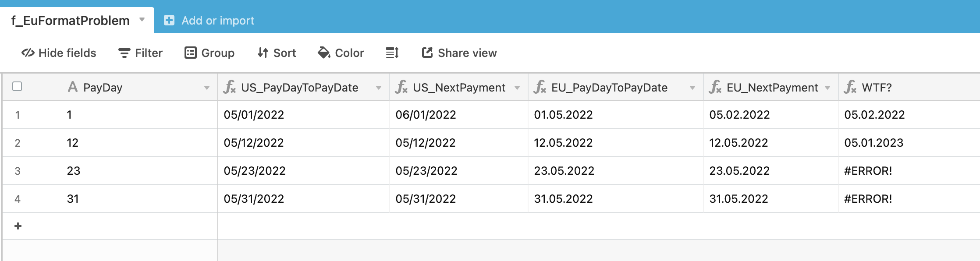Expand US_NextPayment column dropdown arrow

point(517,88)
